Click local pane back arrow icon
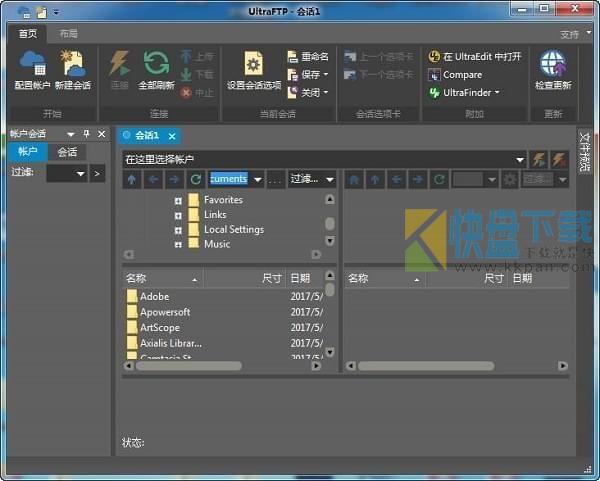 [x=153, y=179]
